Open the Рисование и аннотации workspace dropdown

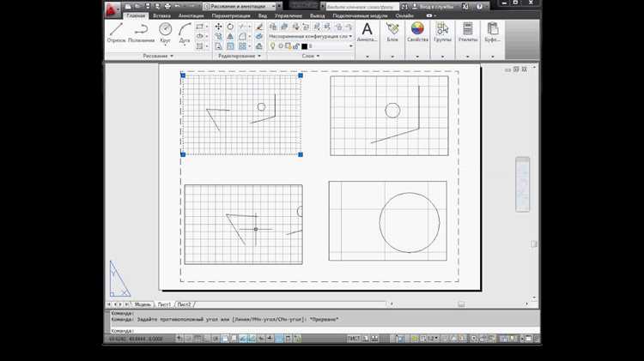[x=240, y=7]
